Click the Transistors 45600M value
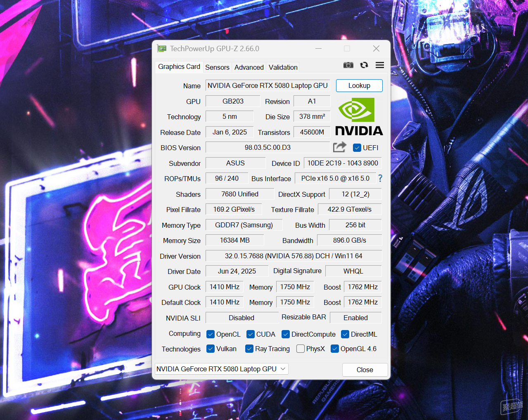The height and width of the screenshot is (420, 528). click(x=312, y=132)
